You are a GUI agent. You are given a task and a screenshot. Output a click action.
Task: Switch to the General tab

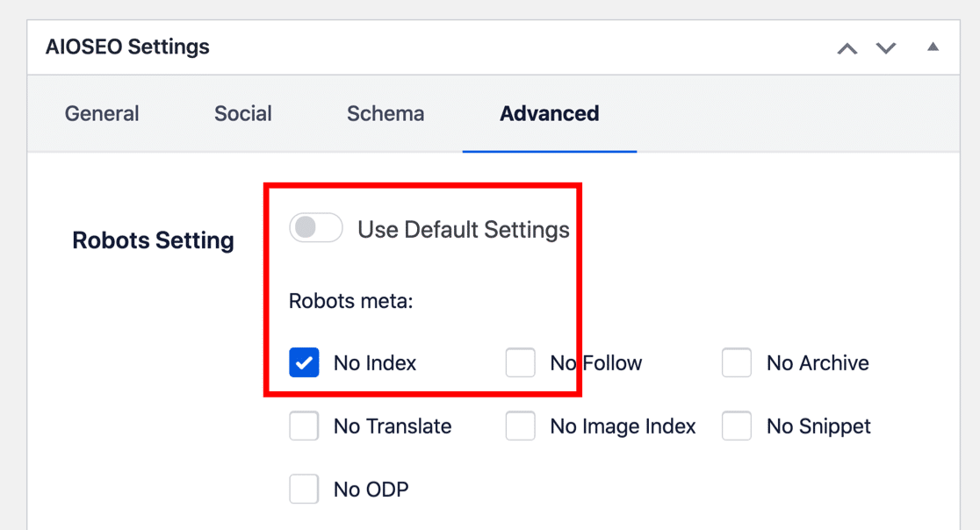pyautogui.click(x=102, y=114)
